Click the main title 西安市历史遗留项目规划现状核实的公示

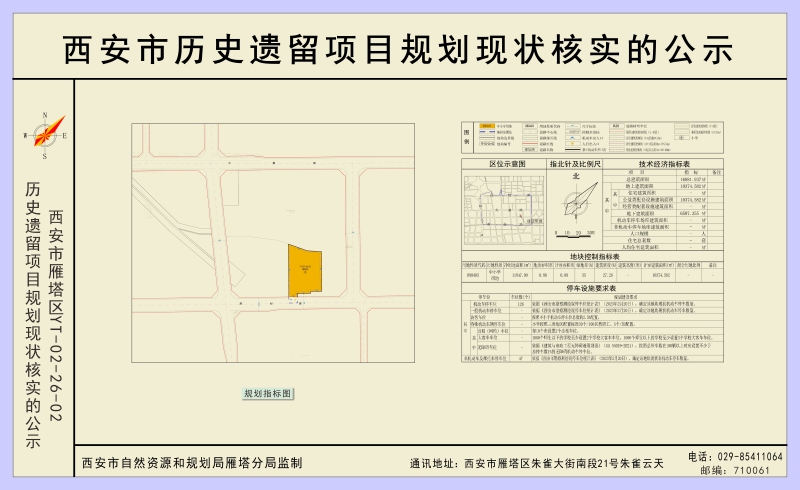pyautogui.click(x=399, y=48)
